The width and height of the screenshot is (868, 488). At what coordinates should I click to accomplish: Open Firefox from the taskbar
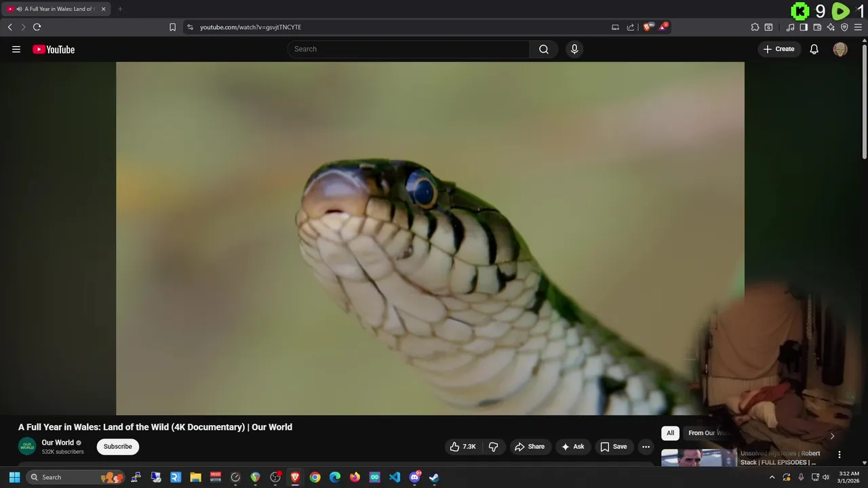tap(355, 477)
